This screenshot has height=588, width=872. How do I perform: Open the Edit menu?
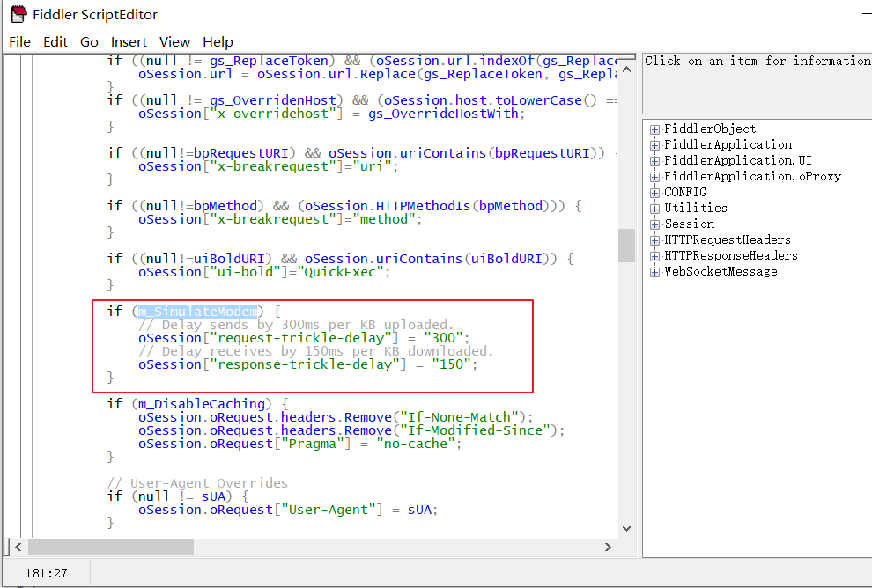click(x=55, y=42)
